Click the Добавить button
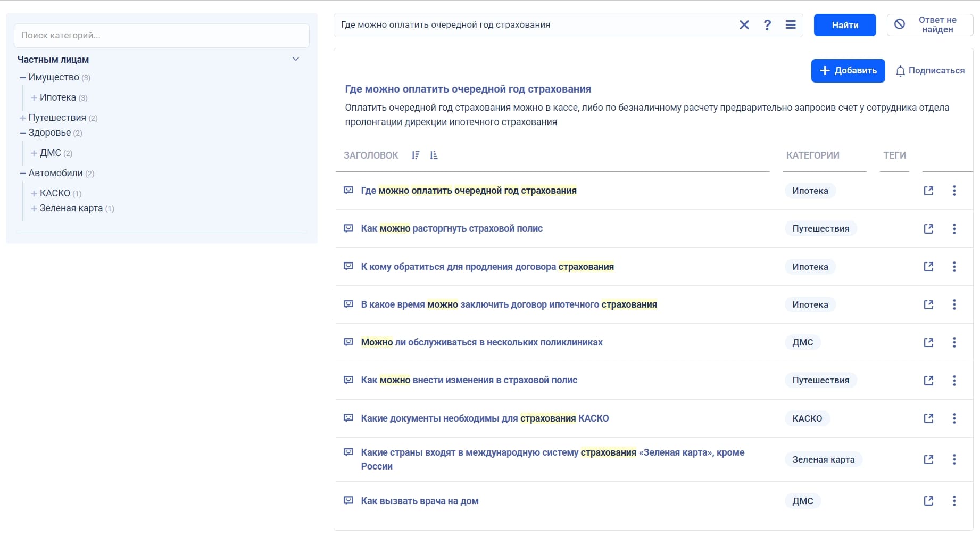The width and height of the screenshot is (980, 535). [x=848, y=71]
